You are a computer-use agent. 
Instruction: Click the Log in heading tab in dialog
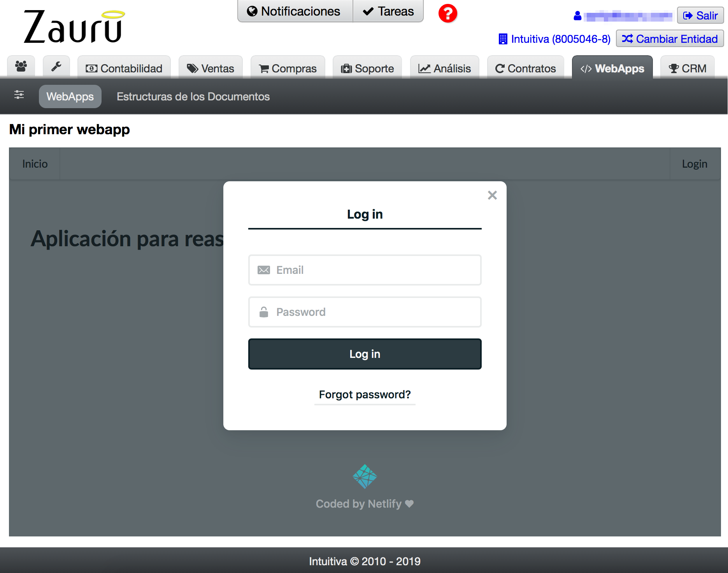point(365,214)
